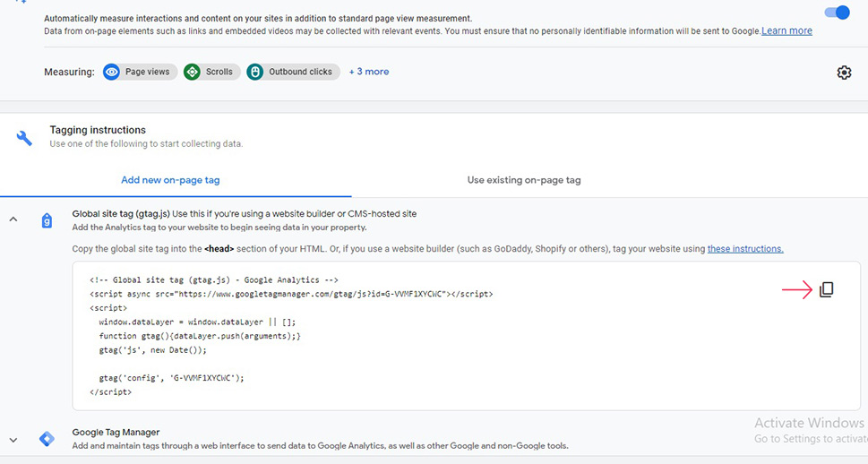Click the gtag('config', 'G-VVMF1XYCWC') line

(171, 378)
